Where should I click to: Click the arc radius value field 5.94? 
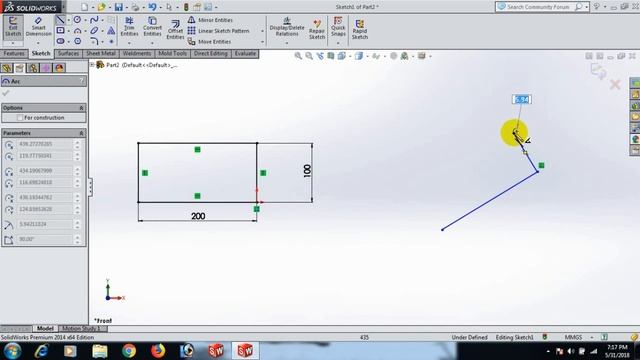(x=46, y=224)
